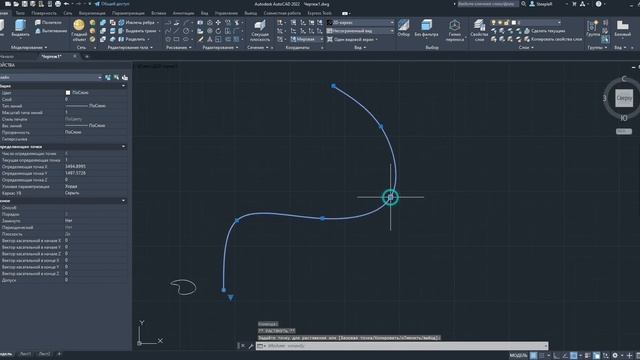Click the 'Секущая плоскость' section plane icon
640x360 pixels.
point(260,26)
